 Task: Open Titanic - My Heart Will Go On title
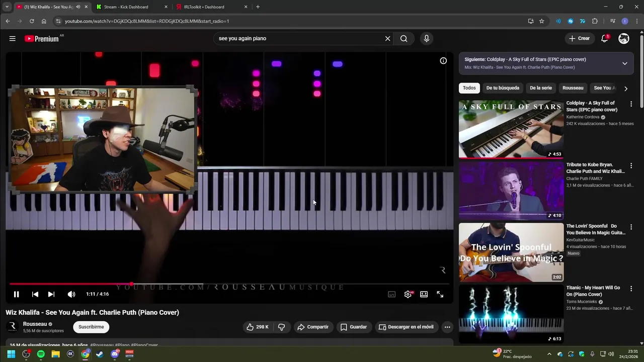coord(593,291)
